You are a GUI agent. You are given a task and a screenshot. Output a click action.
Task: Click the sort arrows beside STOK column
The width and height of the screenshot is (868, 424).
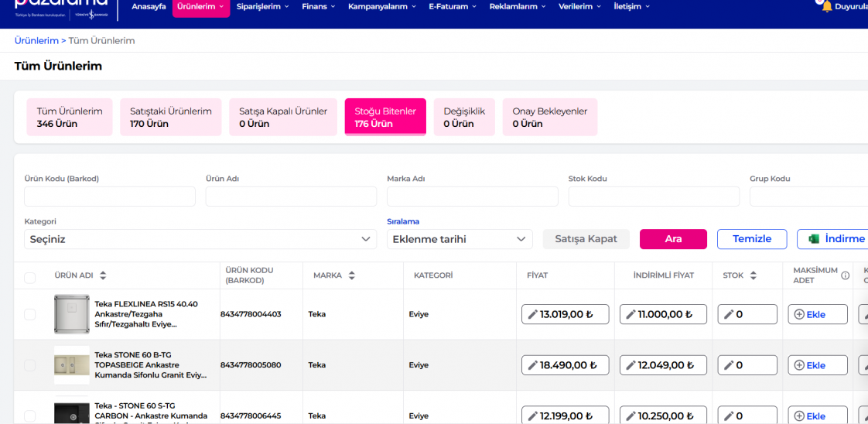point(753,275)
